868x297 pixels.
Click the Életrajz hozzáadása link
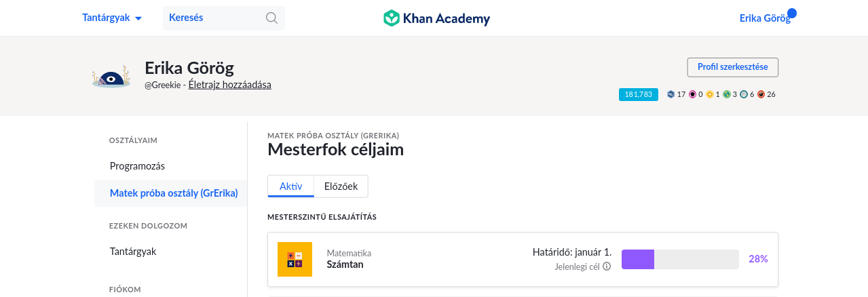(x=229, y=85)
